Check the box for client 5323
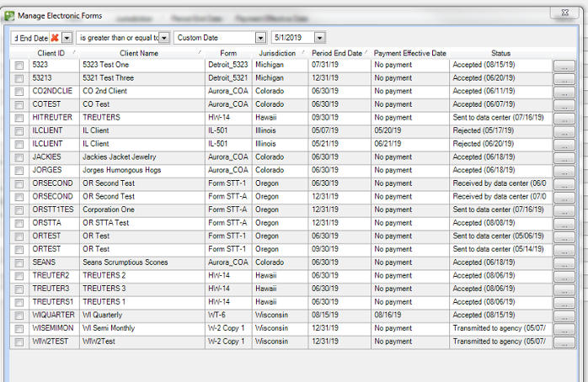 tap(19, 66)
